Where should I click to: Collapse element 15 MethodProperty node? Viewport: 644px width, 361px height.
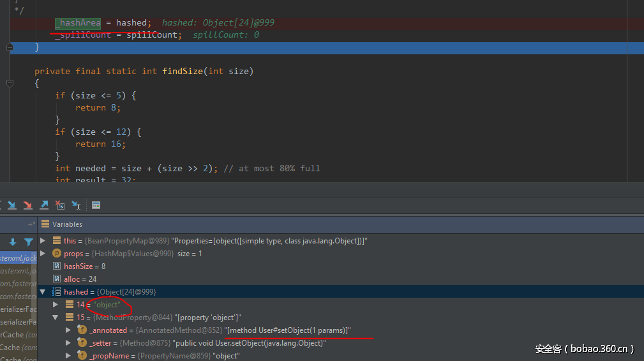point(56,318)
